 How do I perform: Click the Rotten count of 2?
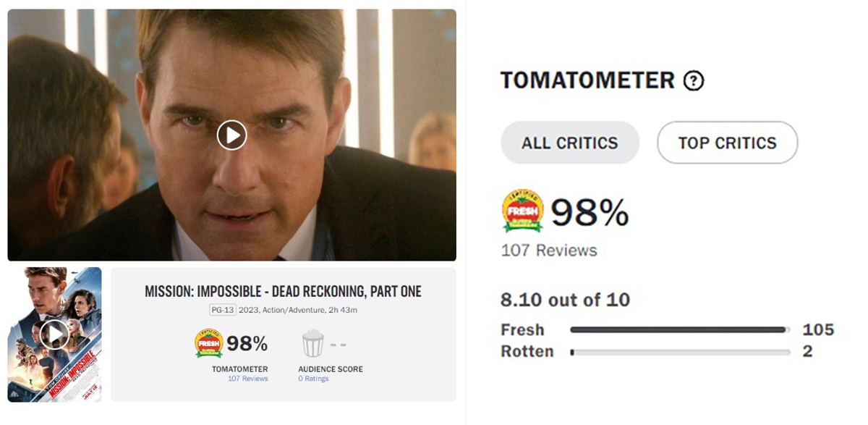point(807,352)
